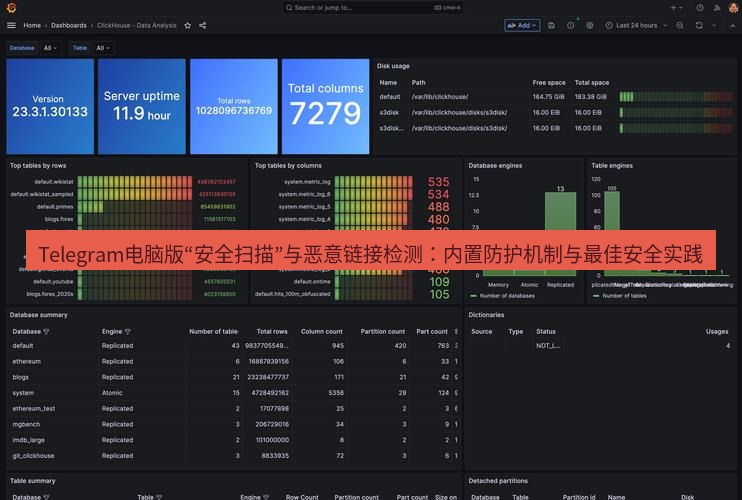This screenshot has height=500, width=742.
Task: Click the Atomic engine cell
Action: [112, 393]
